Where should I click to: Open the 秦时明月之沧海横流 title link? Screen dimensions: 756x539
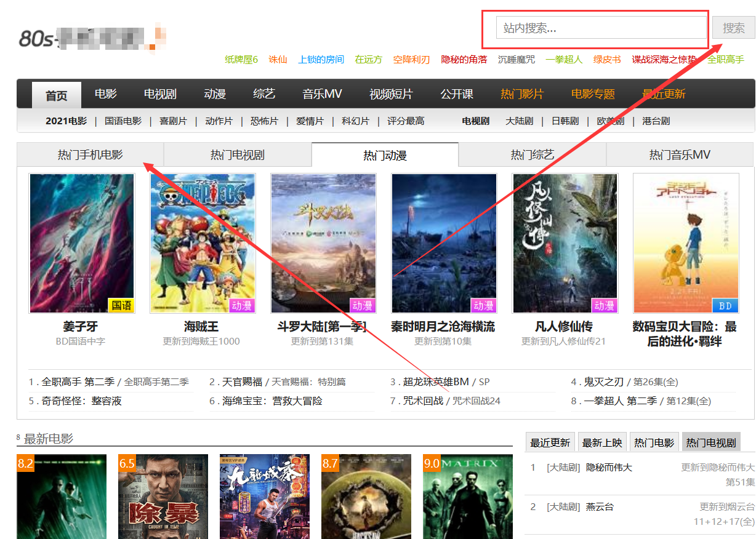(443, 326)
